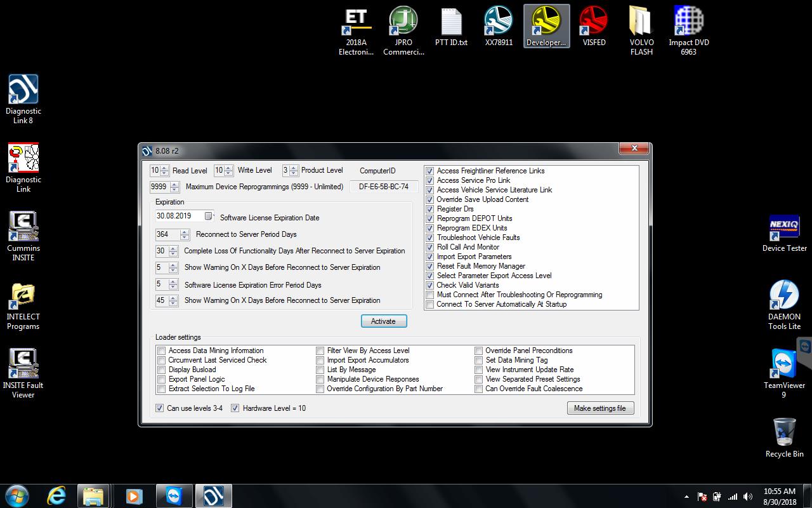Open Windows Explorer from the taskbar
This screenshot has width=812, height=508.
(x=94, y=495)
